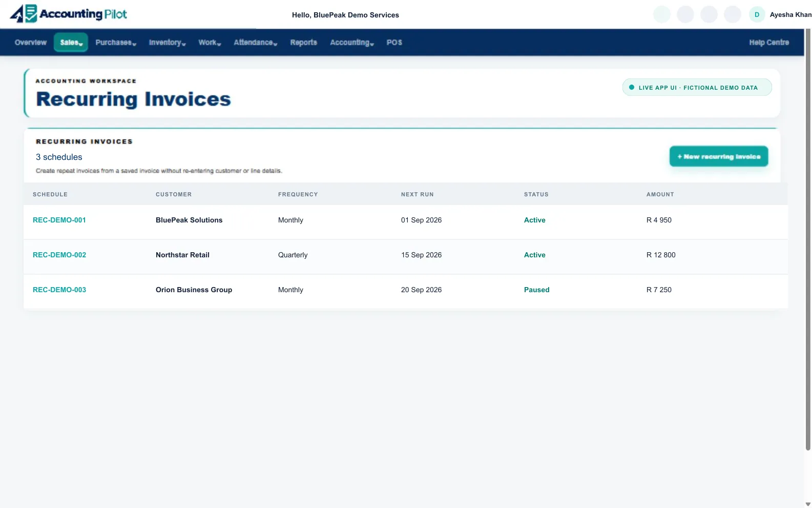Click the scrollbar down arrow

coord(808,504)
